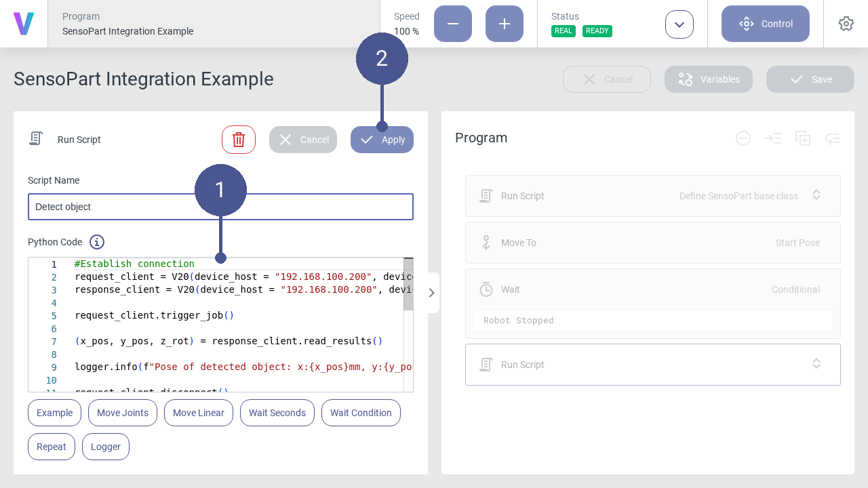
Task: Click the outdent step icon
Action: pos(833,138)
